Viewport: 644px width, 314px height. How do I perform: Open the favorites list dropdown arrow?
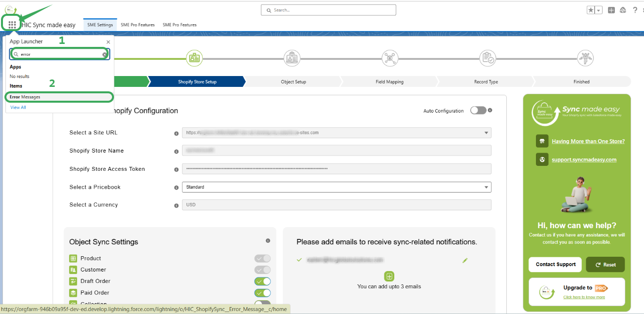pos(599,10)
